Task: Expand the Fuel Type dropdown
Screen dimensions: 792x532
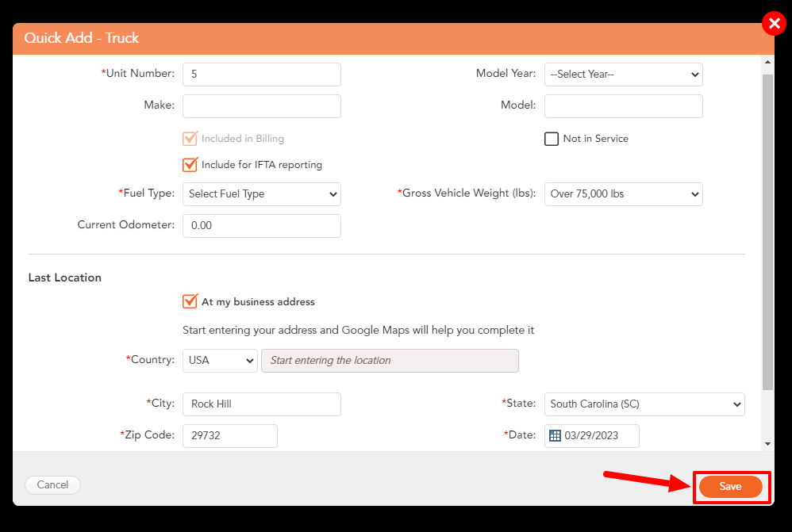Action: click(262, 193)
